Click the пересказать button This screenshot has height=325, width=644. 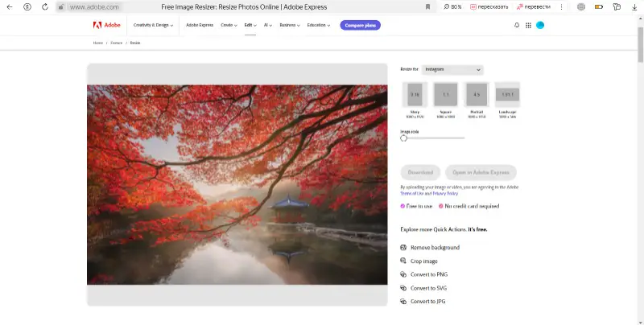pos(489,7)
